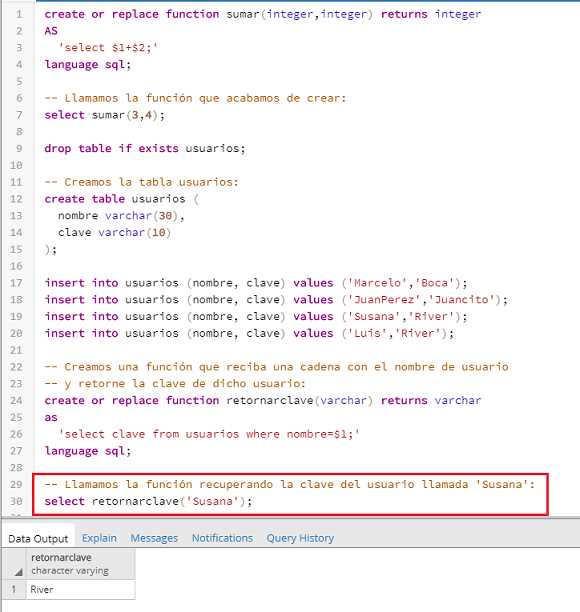Click the 'AS' keyword on line 2
This screenshot has height=612, width=580.
51,31
